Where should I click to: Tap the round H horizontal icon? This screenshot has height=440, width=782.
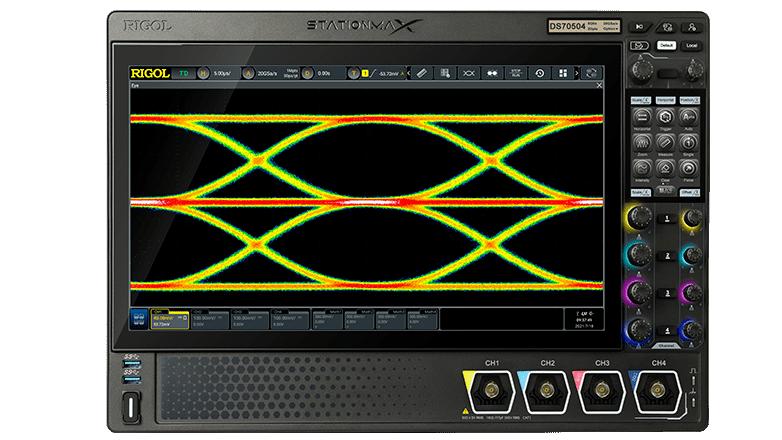tap(203, 73)
